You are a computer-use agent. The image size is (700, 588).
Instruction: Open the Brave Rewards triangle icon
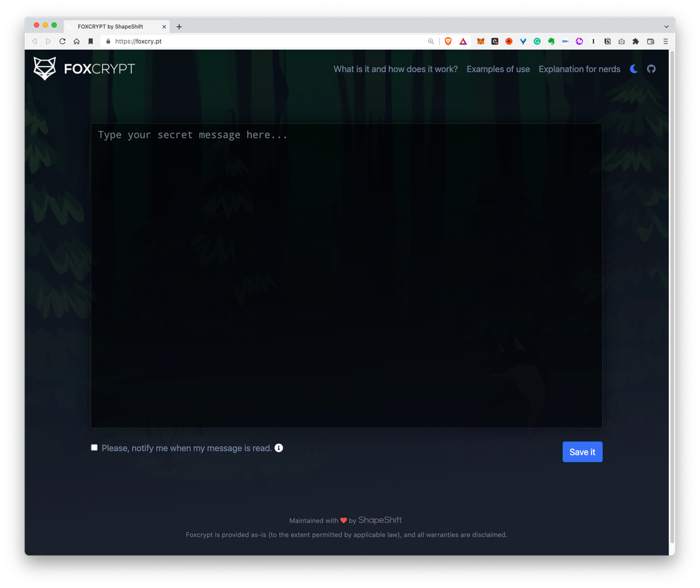pos(463,41)
